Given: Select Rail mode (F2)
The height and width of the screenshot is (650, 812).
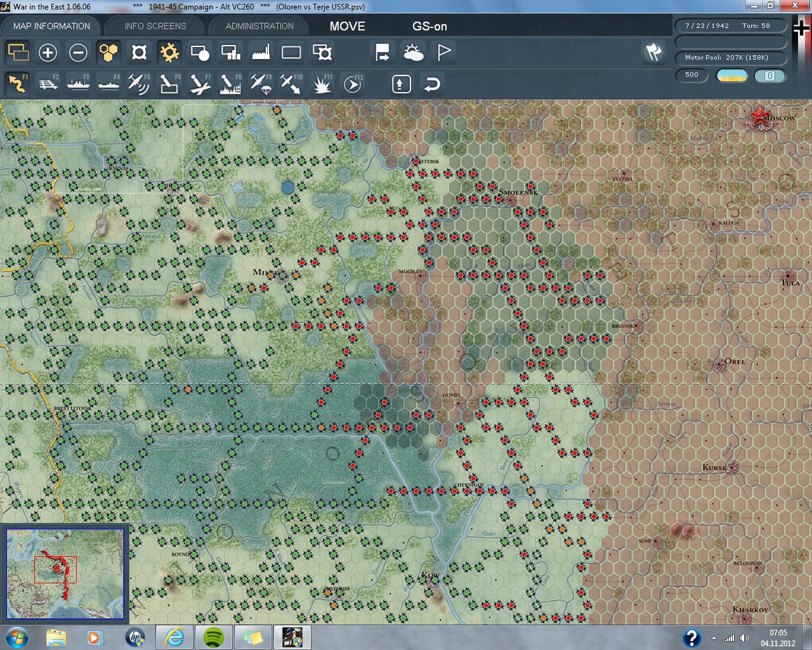Looking at the screenshot, I should (x=48, y=83).
